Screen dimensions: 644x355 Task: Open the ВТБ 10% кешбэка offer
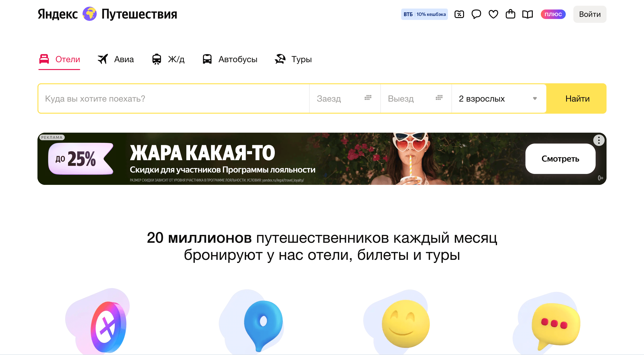click(x=424, y=14)
